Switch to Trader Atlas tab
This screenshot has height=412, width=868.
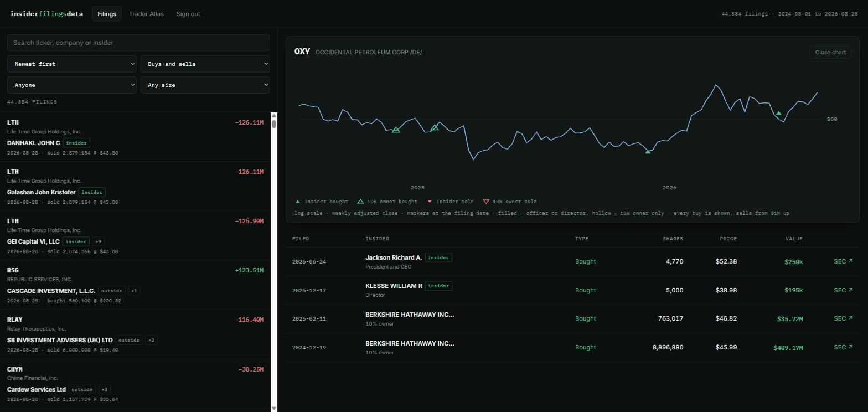point(146,14)
